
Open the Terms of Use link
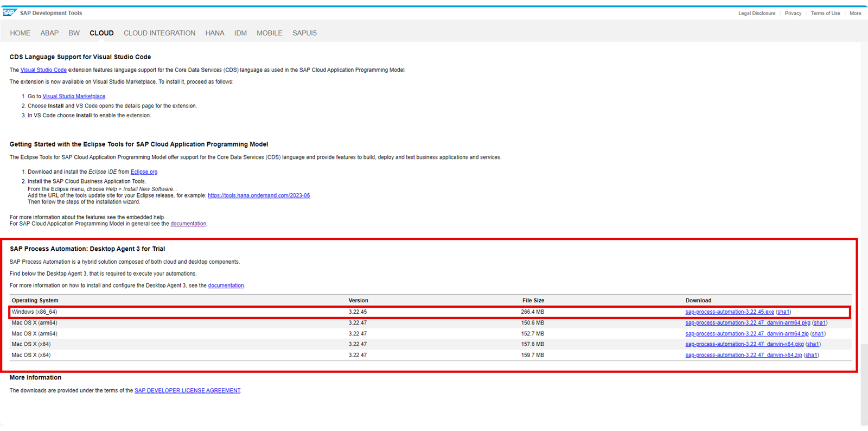coord(825,13)
